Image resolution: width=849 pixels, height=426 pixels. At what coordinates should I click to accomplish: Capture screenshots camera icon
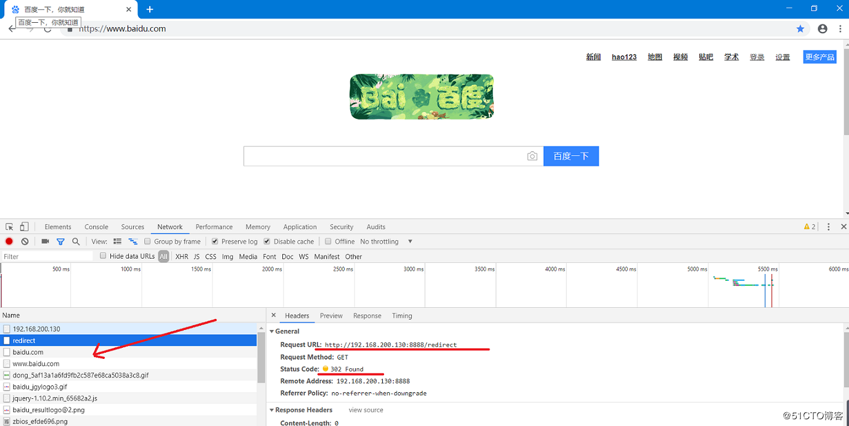click(x=45, y=241)
